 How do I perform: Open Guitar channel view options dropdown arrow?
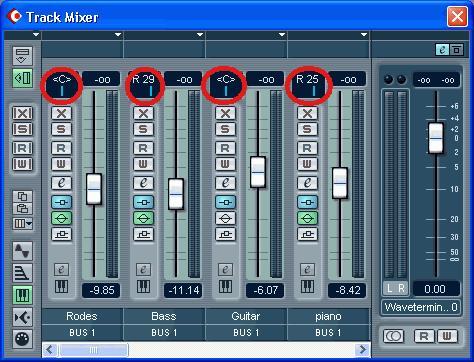tap(282, 35)
